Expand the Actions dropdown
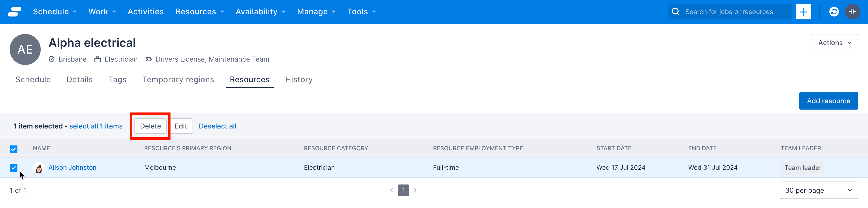 tap(834, 43)
